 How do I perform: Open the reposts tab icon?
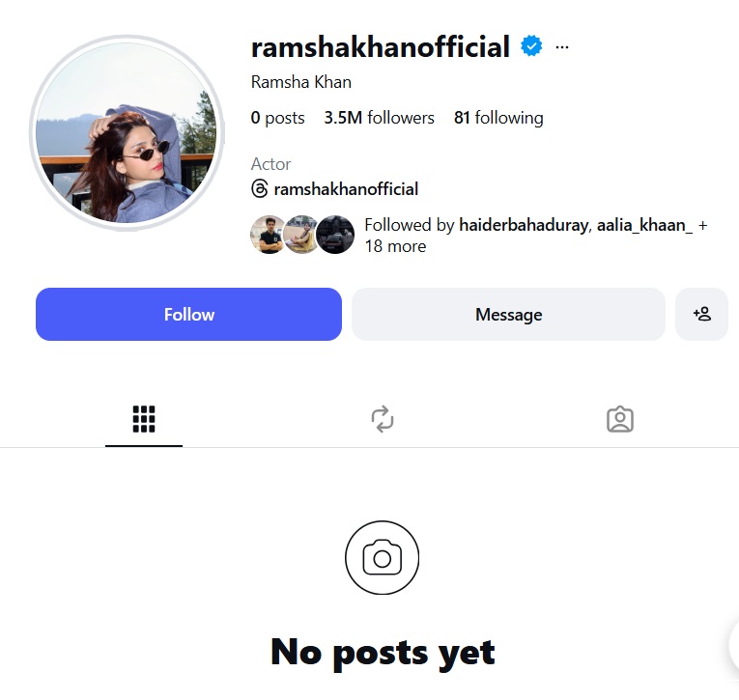tap(383, 419)
